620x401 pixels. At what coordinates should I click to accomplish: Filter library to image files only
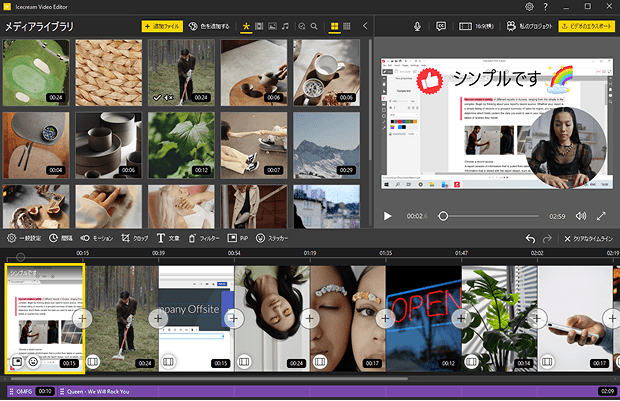(x=272, y=26)
